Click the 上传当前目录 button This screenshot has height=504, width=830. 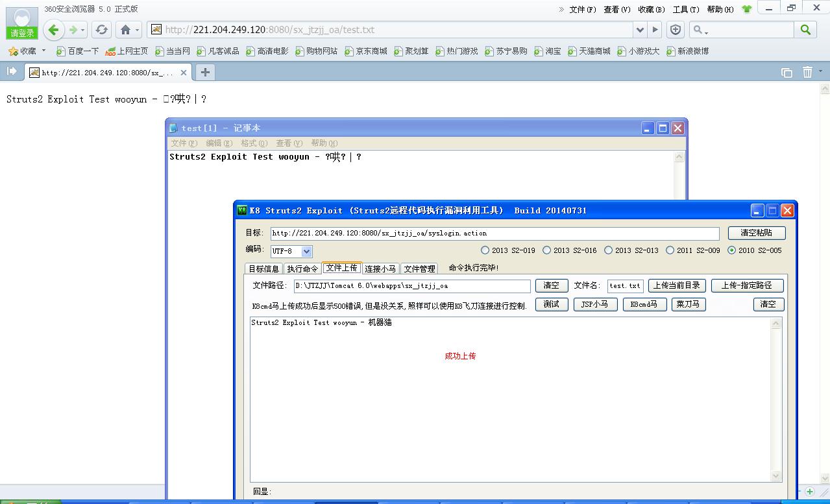(676, 285)
